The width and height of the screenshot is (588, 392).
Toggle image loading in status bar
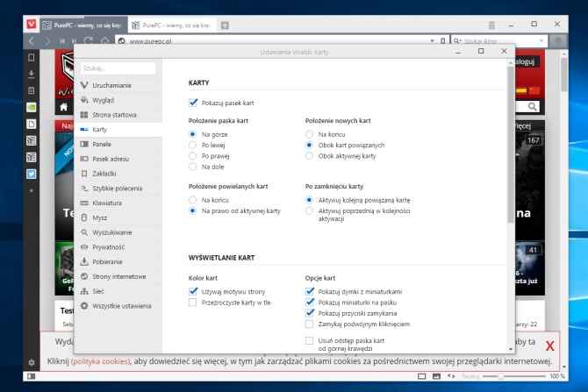click(x=436, y=376)
